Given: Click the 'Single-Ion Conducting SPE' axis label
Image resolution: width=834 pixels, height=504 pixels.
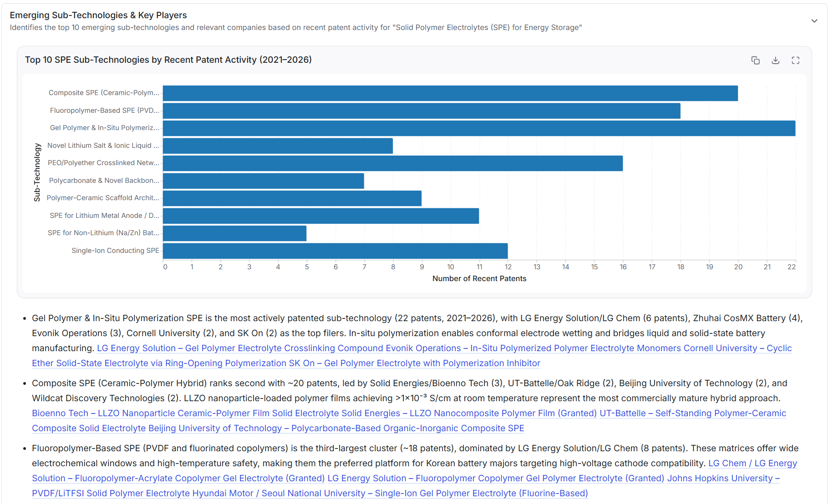Looking at the screenshot, I should click(x=115, y=251).
